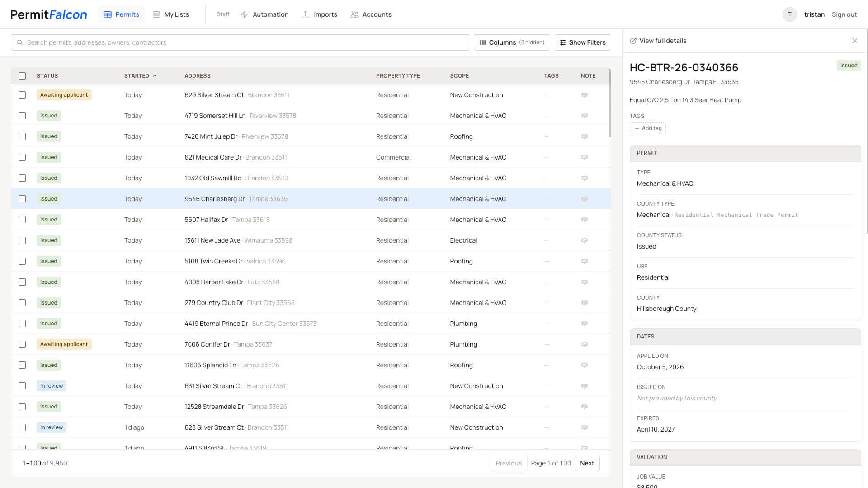
Task: Check the 631 Silver Stream Ct row checkbox
Action: tap(22, 386)
